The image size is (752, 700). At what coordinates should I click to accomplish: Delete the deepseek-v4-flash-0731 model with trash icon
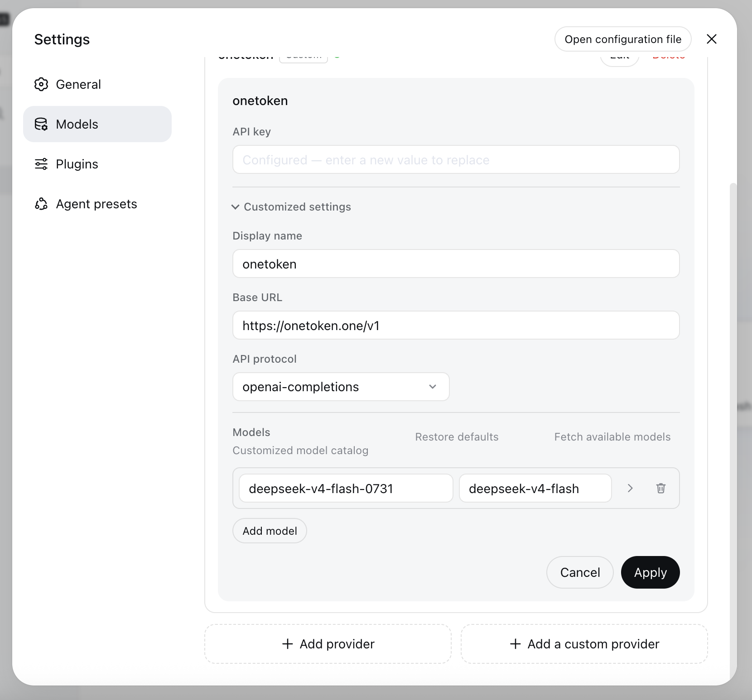click(x=661, y=488)
